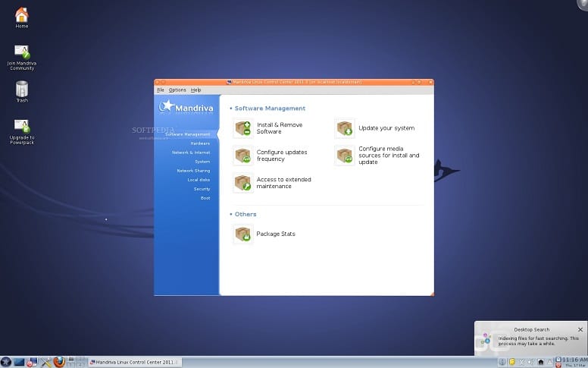Open the volume speaker tray icon
The image size is (588, 368).
pos(530,362)
